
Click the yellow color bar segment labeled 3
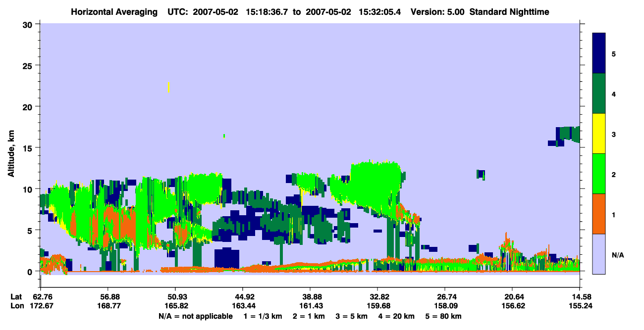pos(599,134)
